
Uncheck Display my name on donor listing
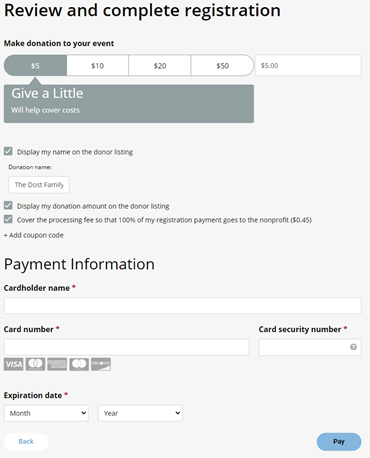click(x=8, y=151)
